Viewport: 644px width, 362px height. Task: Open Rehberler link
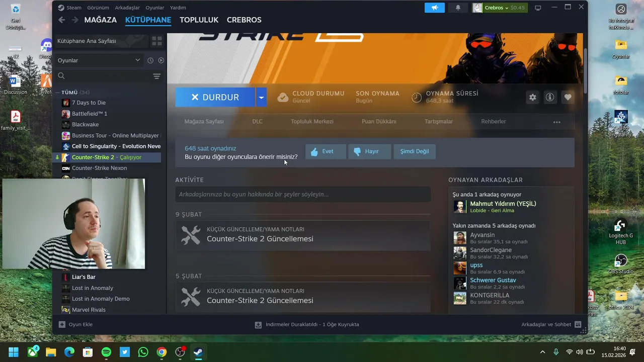[x=494, y=122]
